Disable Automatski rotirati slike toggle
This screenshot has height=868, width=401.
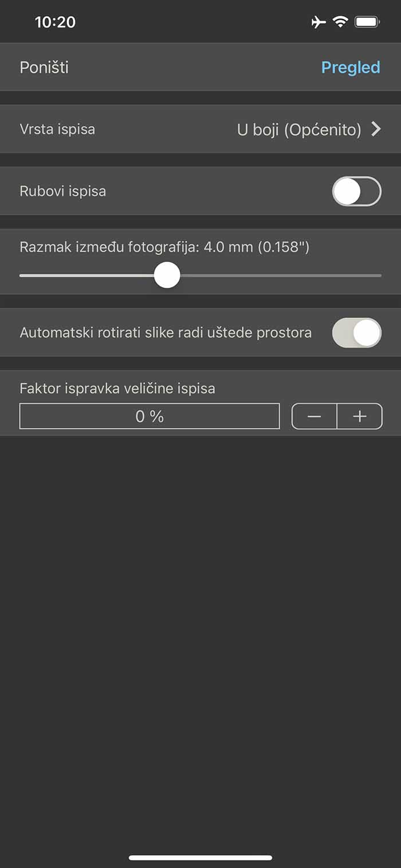pyautogui.click(x=357, y=333)
